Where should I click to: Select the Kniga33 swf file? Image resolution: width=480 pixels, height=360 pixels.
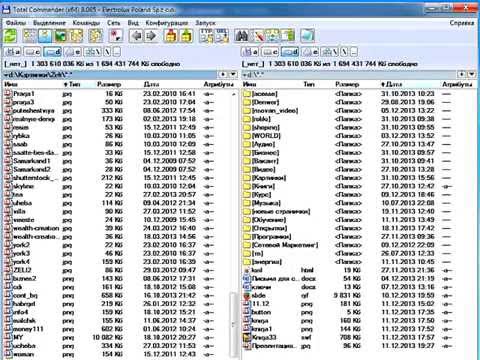[264, 337]
